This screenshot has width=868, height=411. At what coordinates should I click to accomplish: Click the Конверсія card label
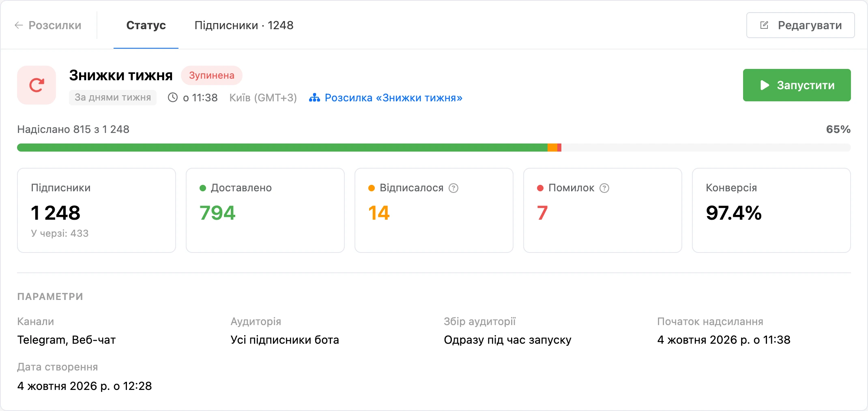tap(731, 188)
